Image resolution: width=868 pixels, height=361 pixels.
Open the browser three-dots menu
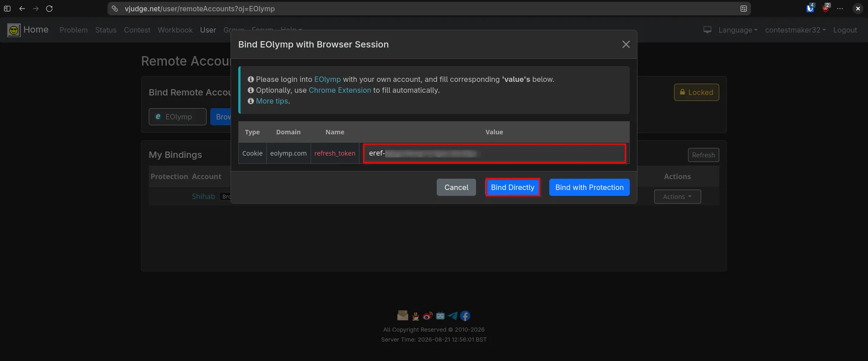[x=840, y=9]
